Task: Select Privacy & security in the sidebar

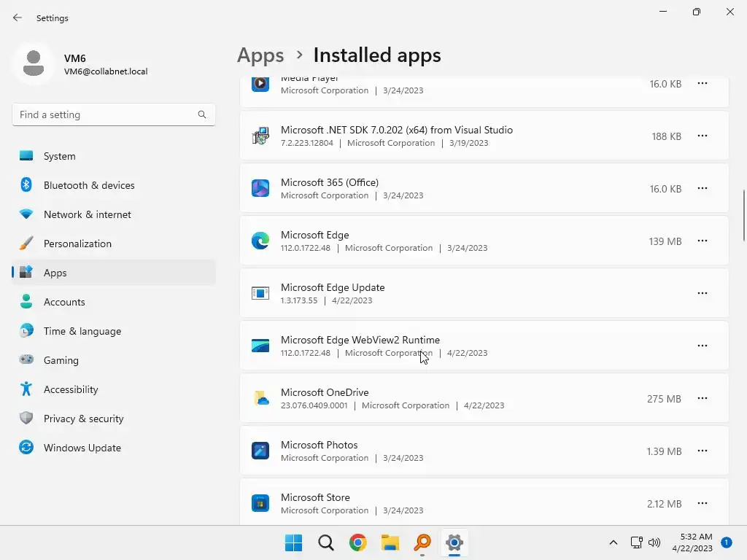Action: pos(83,419)
